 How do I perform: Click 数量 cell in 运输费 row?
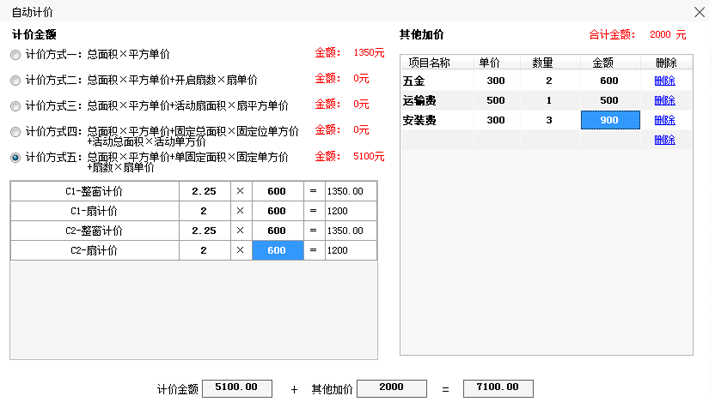[x=548, y=100]
